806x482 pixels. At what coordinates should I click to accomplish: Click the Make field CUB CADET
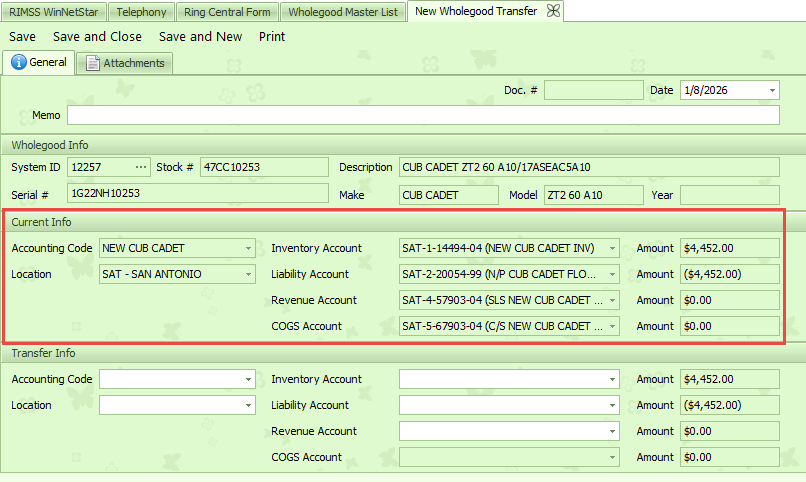449,195
